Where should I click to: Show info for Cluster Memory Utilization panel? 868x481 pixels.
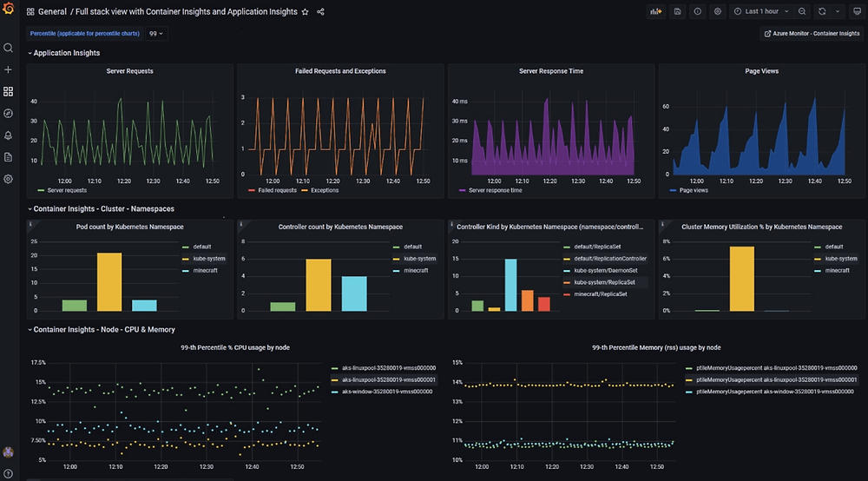click(x=662, y=224)
